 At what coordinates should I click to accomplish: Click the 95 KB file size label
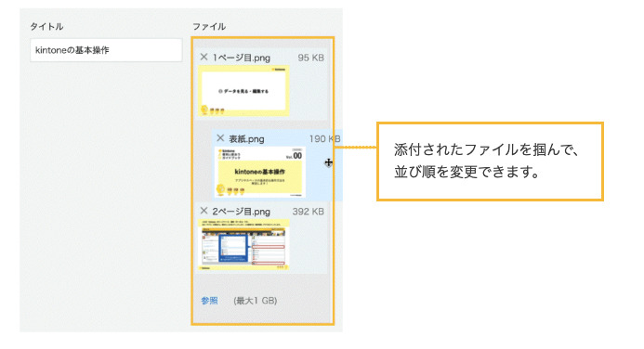[311, 58]
